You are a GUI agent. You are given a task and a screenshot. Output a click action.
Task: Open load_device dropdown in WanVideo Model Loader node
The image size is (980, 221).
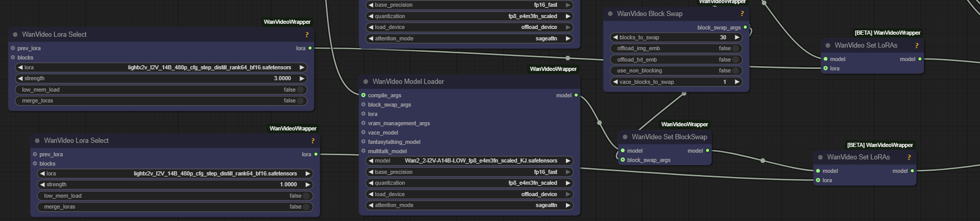470,194
